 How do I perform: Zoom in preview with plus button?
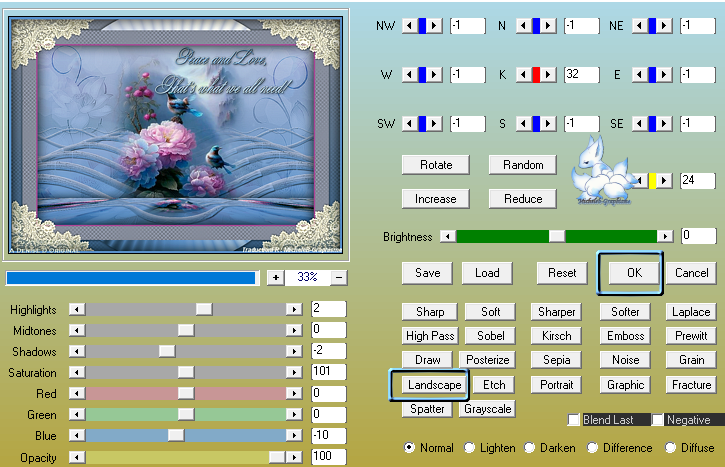click(276, 277)
